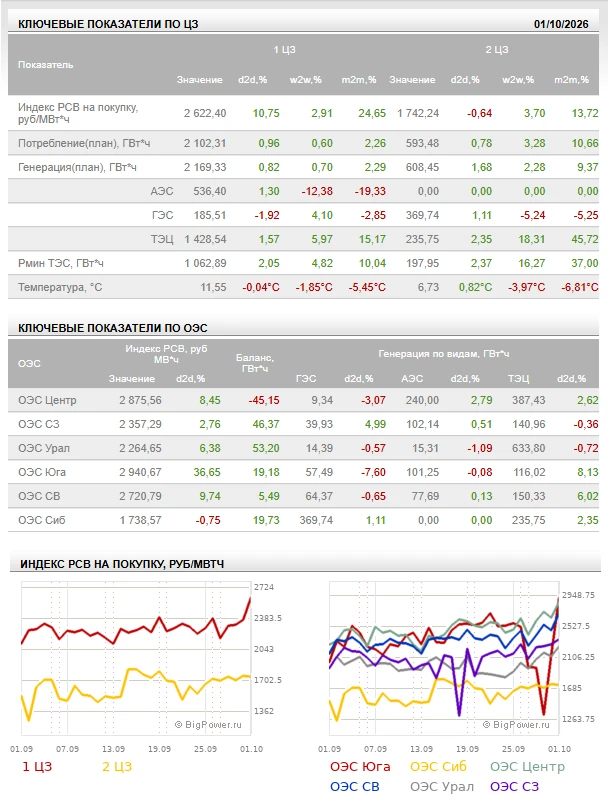Click the '2 ЦЗ' chart legend entry
The image size is (612, 811).
[x=117, y=767]
